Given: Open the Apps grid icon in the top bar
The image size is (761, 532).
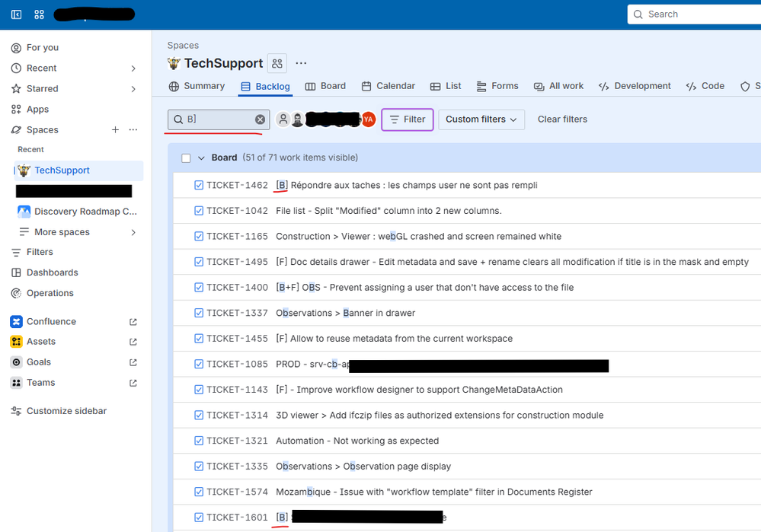Looking at the screenshot, I should (39, 14).
